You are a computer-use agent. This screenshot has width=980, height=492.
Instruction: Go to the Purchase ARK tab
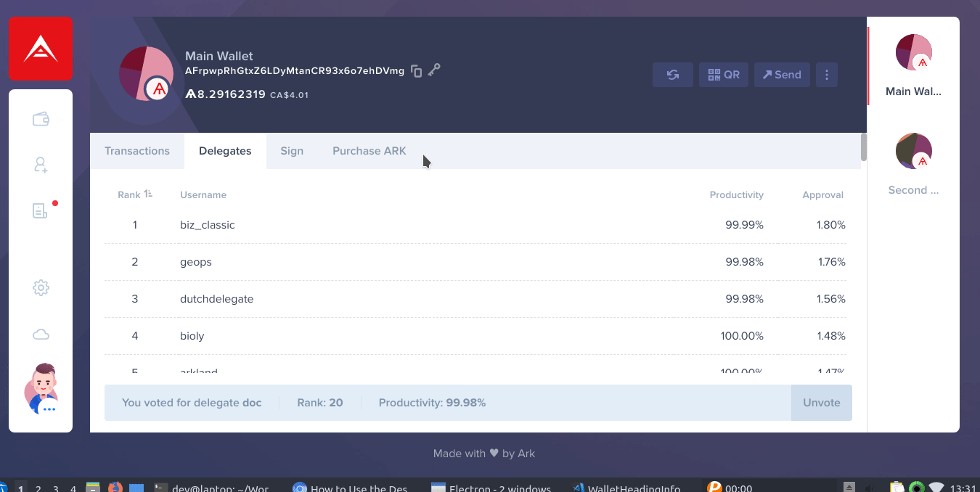point(369,151)
